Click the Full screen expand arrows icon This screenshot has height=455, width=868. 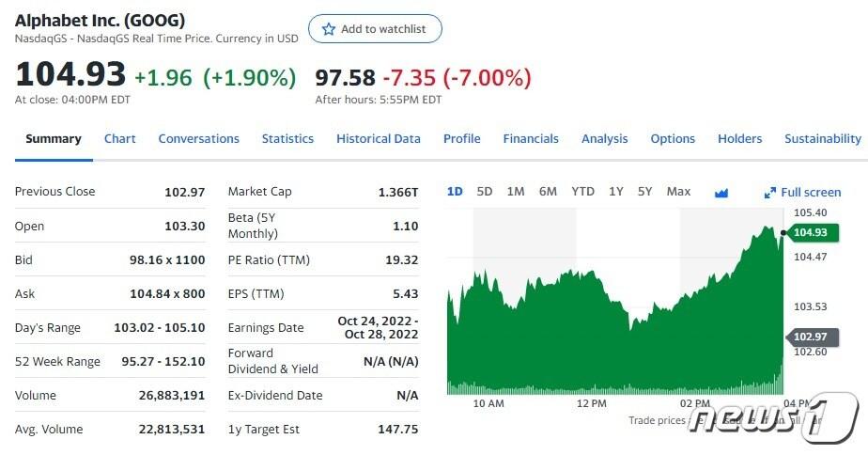point(770,193)
